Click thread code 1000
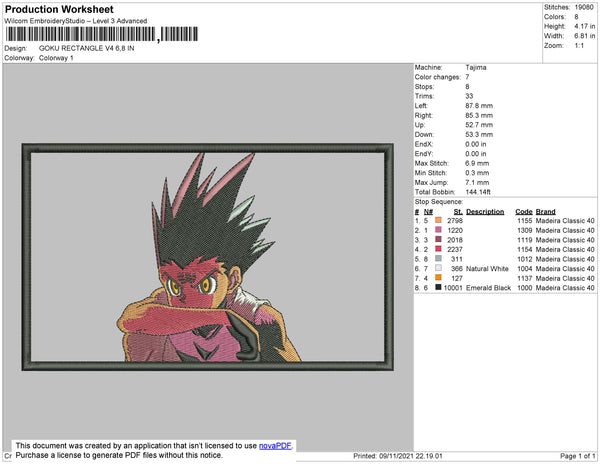This screenshot has width=600, height=464. (525, 288)
